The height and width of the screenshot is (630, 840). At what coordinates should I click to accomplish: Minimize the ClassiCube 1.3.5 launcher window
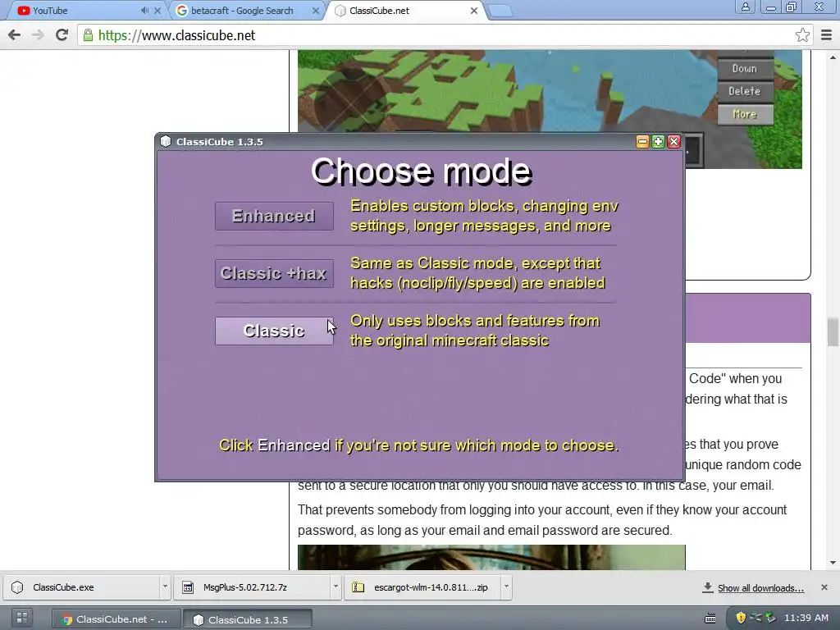tap(642, 141)
